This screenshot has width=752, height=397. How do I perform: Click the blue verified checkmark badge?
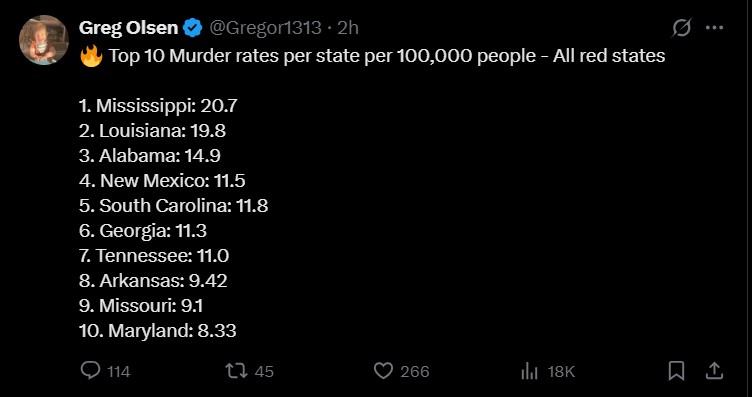tap(193, 28)
